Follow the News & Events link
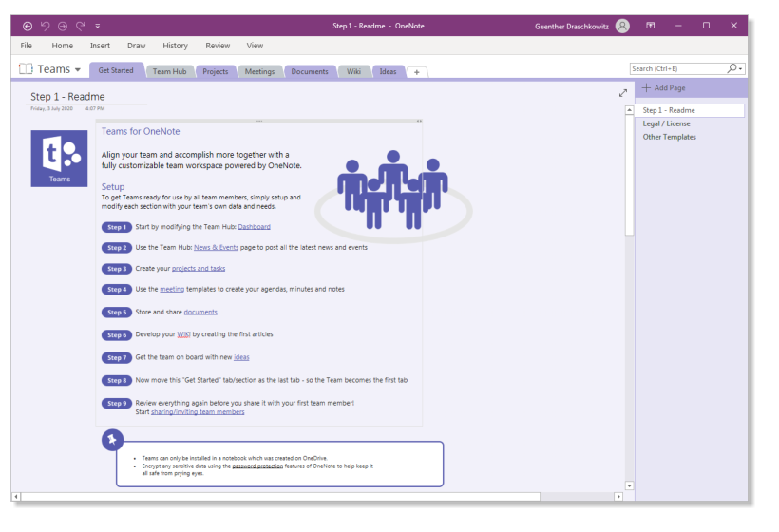This screenshot has height=532, width=779. (216, 247)
